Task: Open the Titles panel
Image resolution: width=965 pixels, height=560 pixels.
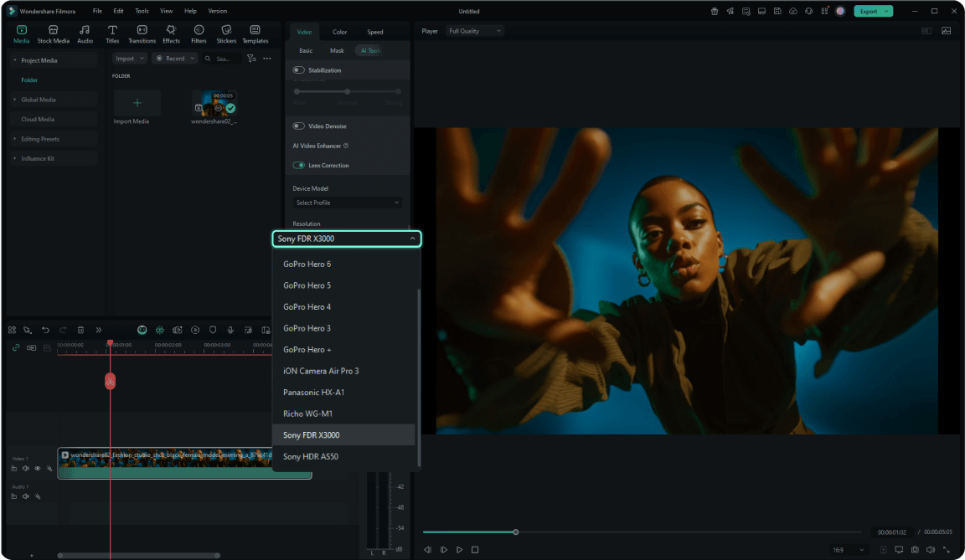Action: click(112, 33)
